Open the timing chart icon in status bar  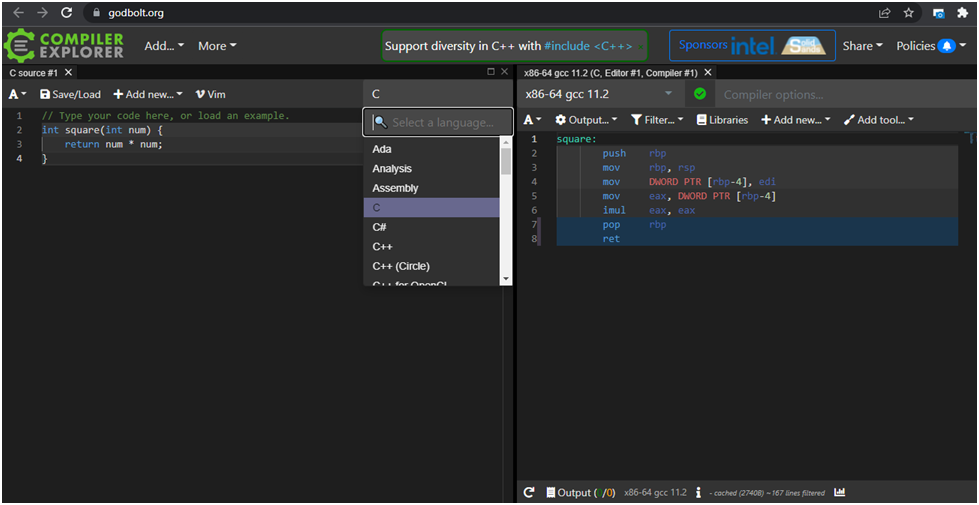point(839,492)
